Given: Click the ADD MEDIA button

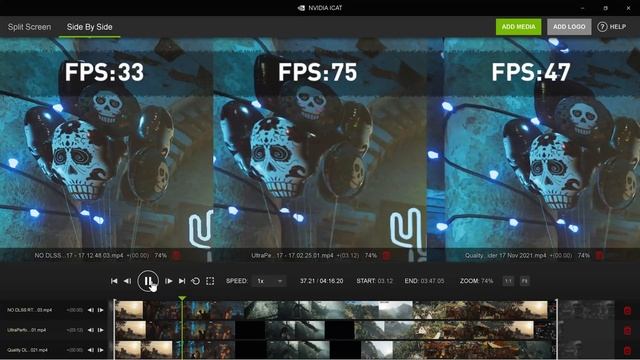Looking at the screenshot, I should pos(518,27).
